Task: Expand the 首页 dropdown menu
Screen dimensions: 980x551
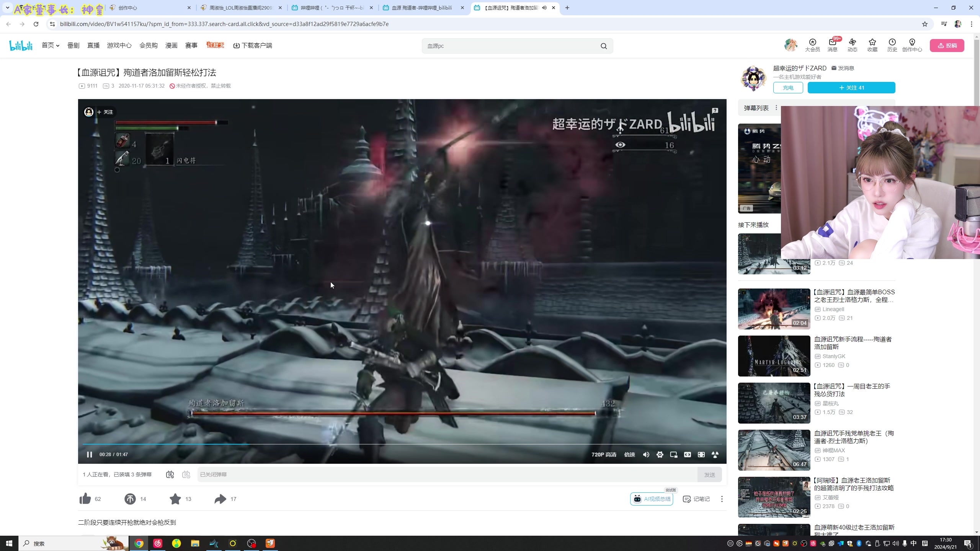Action: click(51, 45)
